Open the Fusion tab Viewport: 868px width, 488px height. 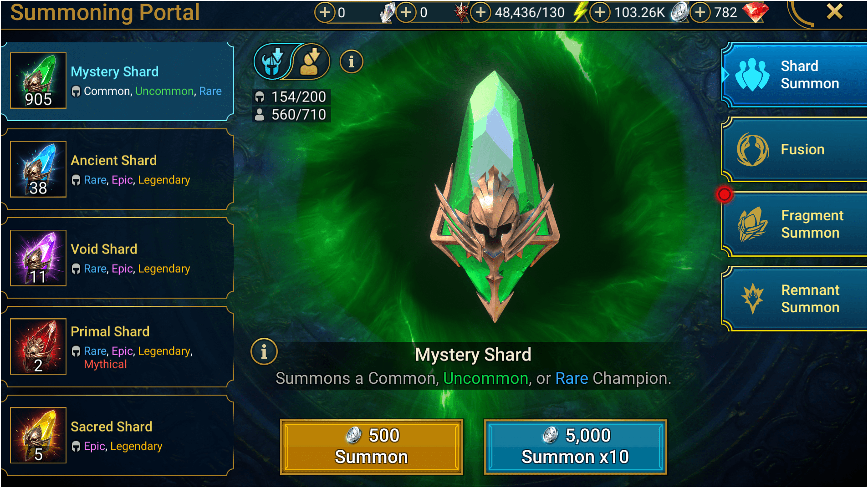pos(795,150)
